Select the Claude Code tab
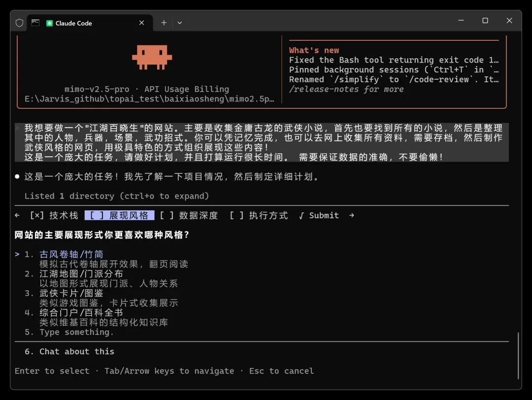532x400 pixels. pos(90,23)
